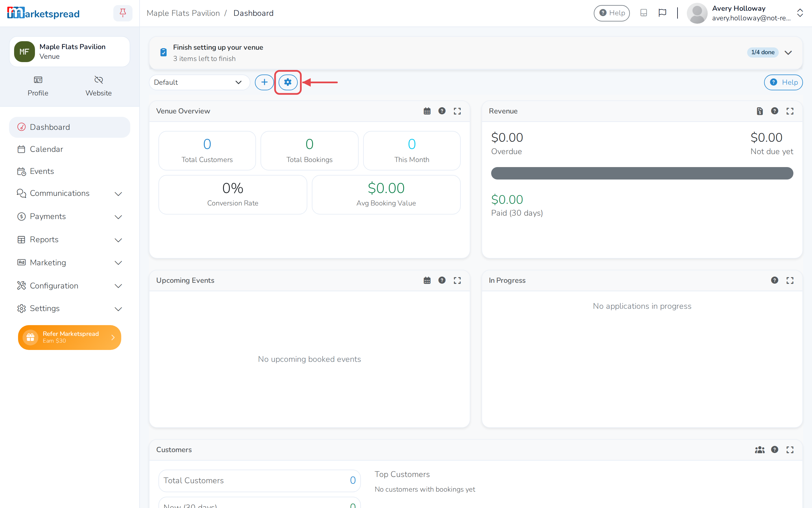
Task: Show help for In Progress panel
Action: [x=775, y=280]
